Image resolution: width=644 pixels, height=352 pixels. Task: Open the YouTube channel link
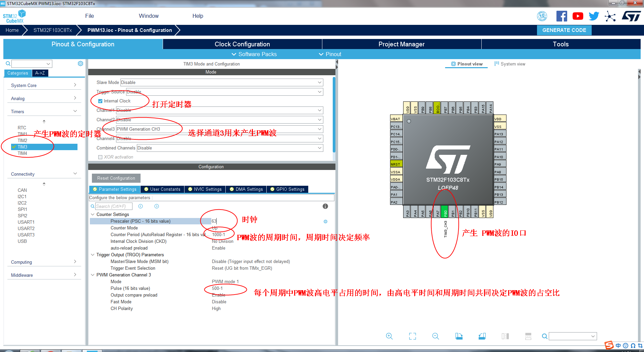point(578,16)
